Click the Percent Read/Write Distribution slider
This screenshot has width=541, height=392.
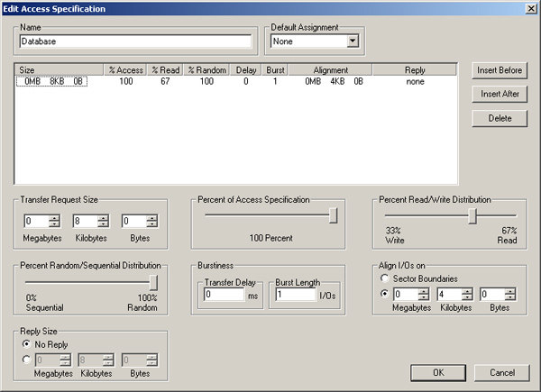point(472,215)
